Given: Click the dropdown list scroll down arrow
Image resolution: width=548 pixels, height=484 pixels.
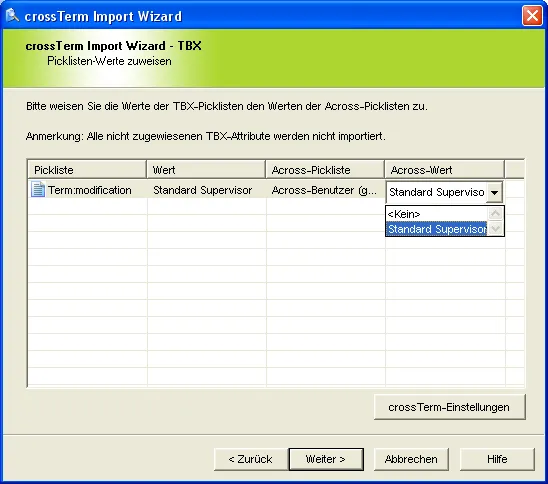Looking at the screenshot, I should pos(495,229).
